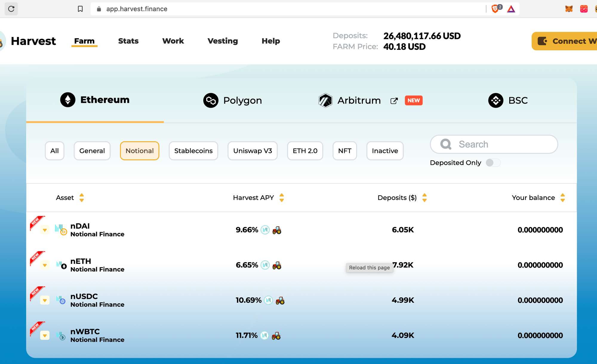The height and width of the screenshot is (364, 597).
Task: Expand the nUSDC vault details
Action: tap(45, 301)
